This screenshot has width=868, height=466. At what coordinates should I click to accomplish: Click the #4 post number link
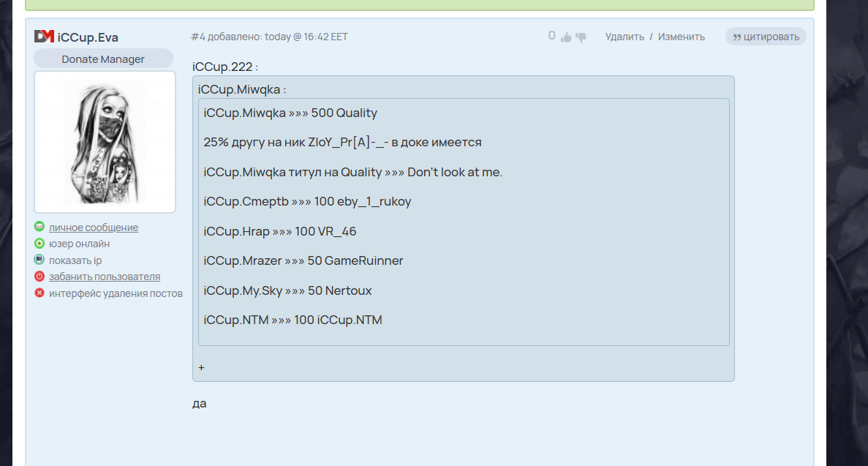[198, 37]
